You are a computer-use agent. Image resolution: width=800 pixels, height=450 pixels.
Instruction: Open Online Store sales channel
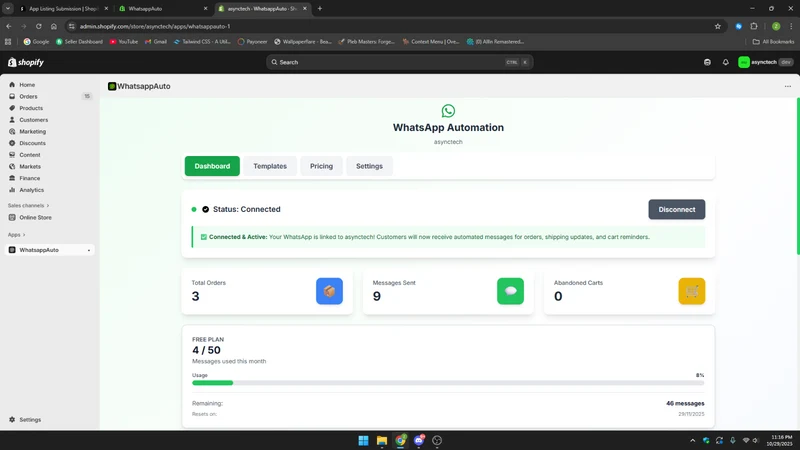click(x=35, y=217)
